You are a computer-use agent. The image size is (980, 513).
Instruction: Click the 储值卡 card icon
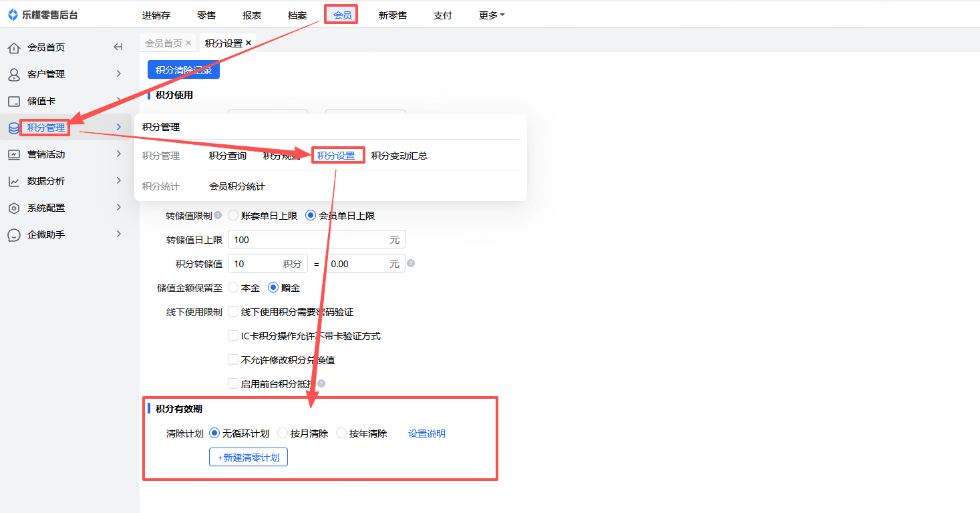(14, 101)
